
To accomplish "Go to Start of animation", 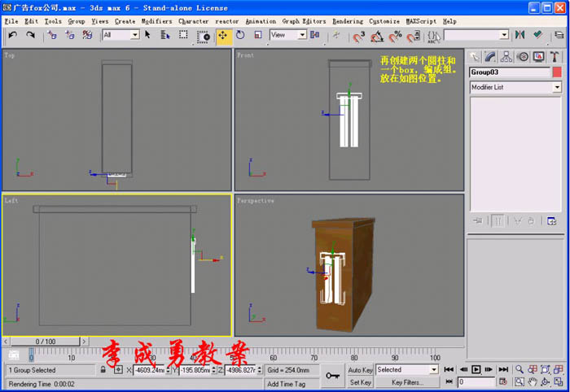I will click(449, 369).
